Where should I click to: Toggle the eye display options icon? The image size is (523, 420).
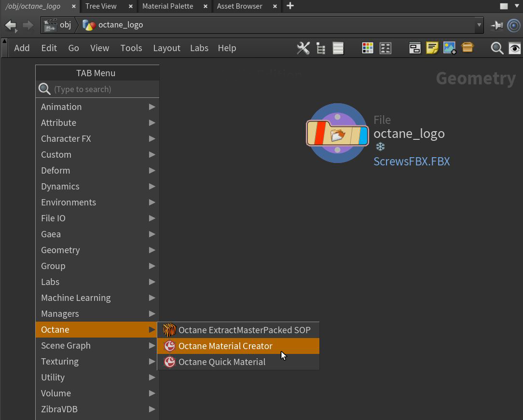(x=514, y=48)
